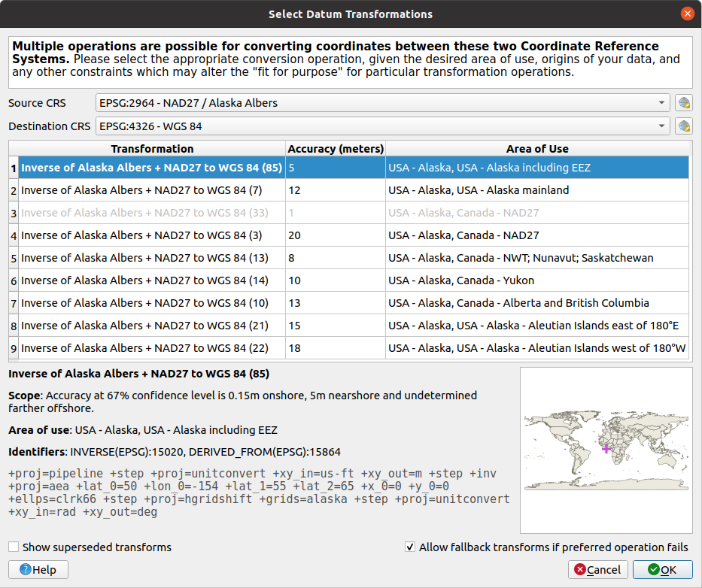
Task: Select the Alberta and British Columbia row
Action: pyautogui.click(x=141, y=303)
